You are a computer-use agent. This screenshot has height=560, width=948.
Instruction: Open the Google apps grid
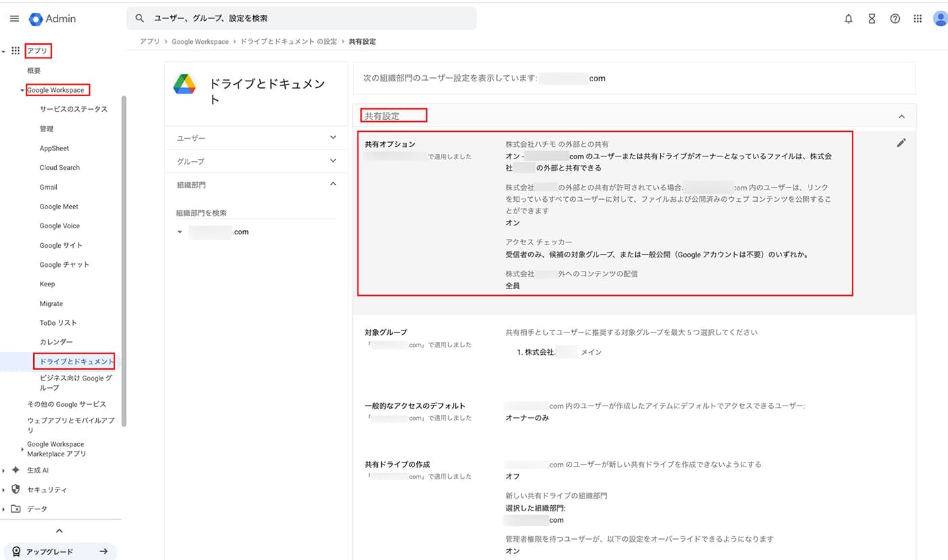pos(918,19)
